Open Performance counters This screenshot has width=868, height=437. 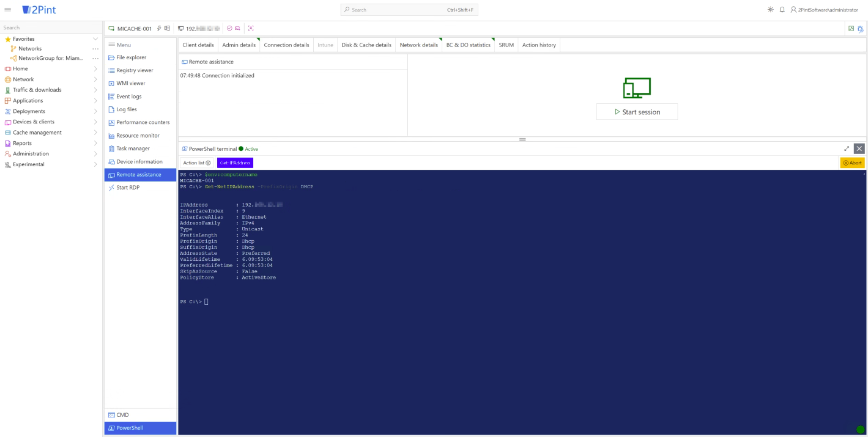[140, 122]
